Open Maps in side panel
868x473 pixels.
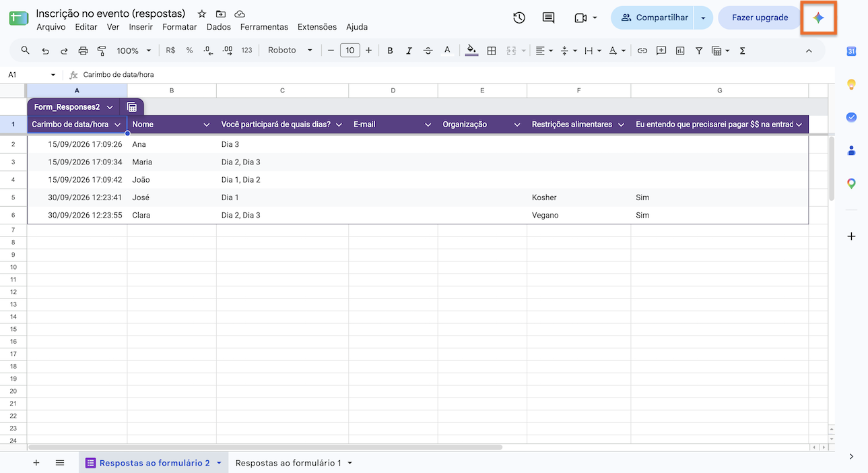[851, 183]
